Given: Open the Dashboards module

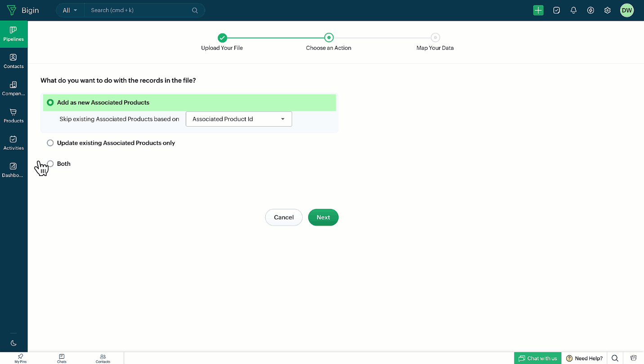Looking at the screenshot, I should tap(13, 170).
